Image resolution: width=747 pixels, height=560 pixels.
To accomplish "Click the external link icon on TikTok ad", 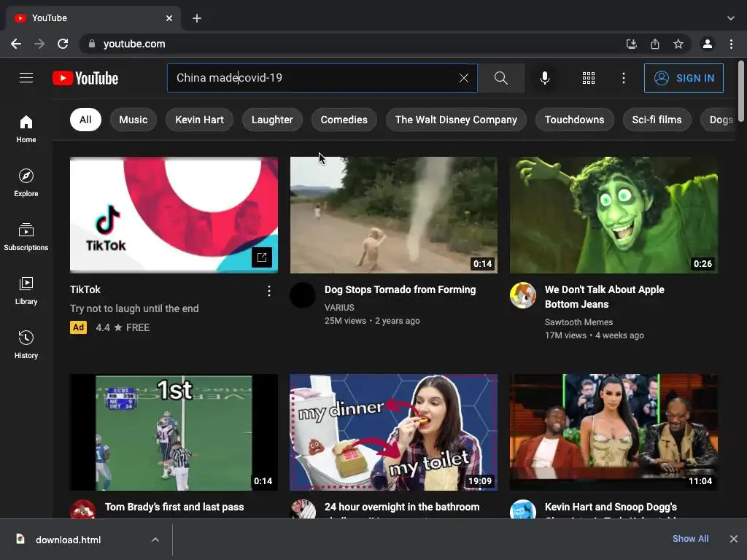I will click(262, 257).
